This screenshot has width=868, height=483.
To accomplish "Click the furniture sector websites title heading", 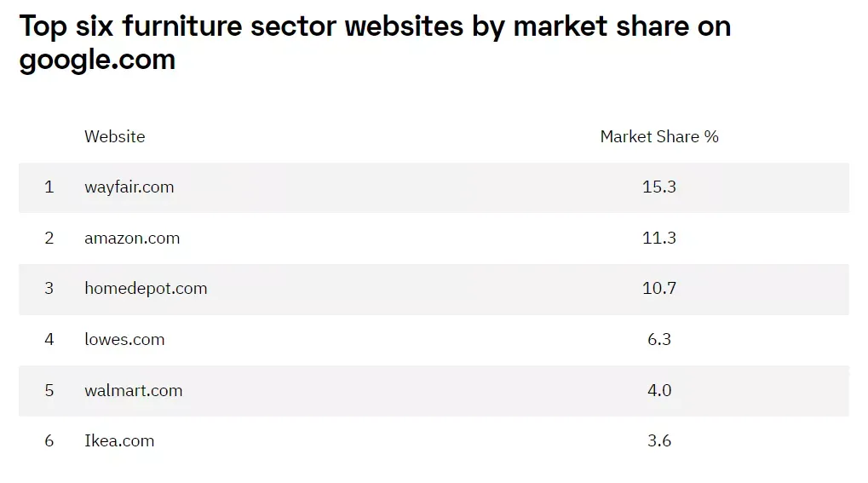I will point(376,43).
